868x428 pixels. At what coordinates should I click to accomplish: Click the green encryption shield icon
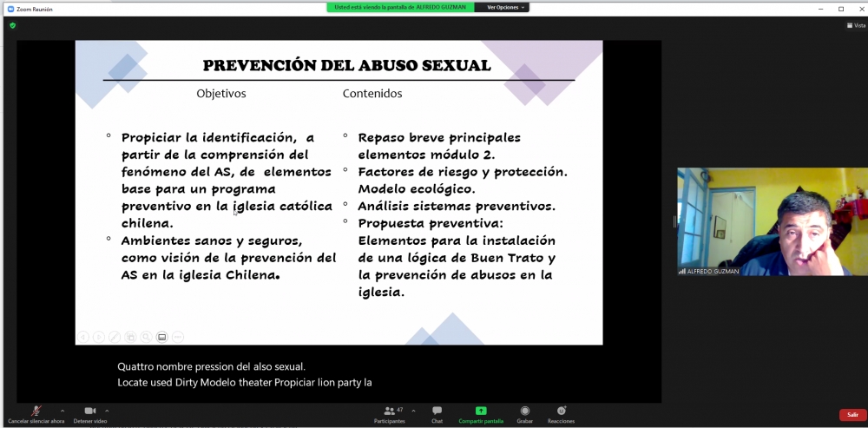(x=13, y=25)
